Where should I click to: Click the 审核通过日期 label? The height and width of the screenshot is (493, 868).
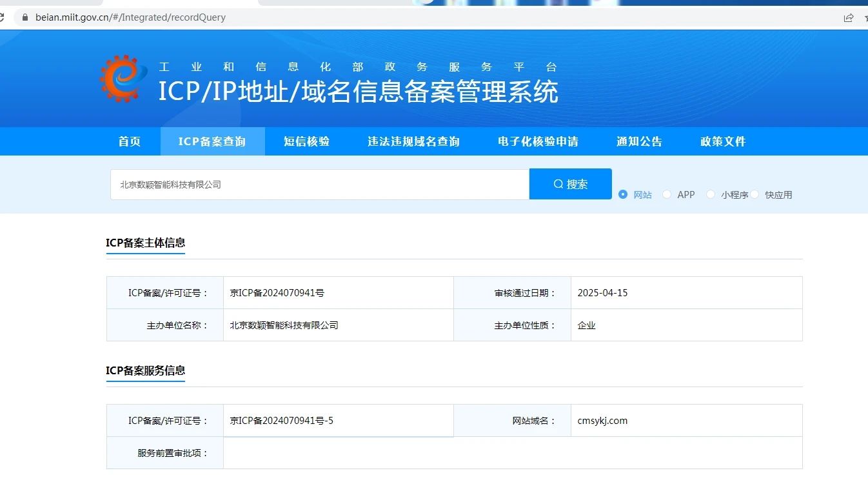point(525,293)
